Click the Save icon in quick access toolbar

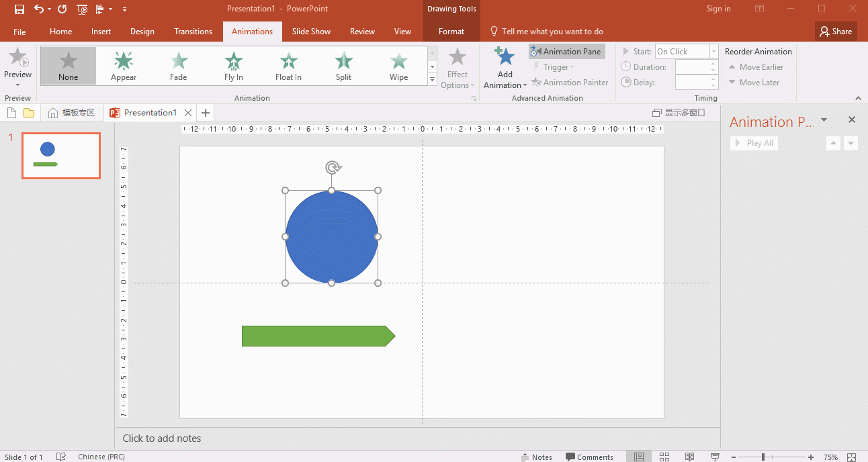coord(19,9)
